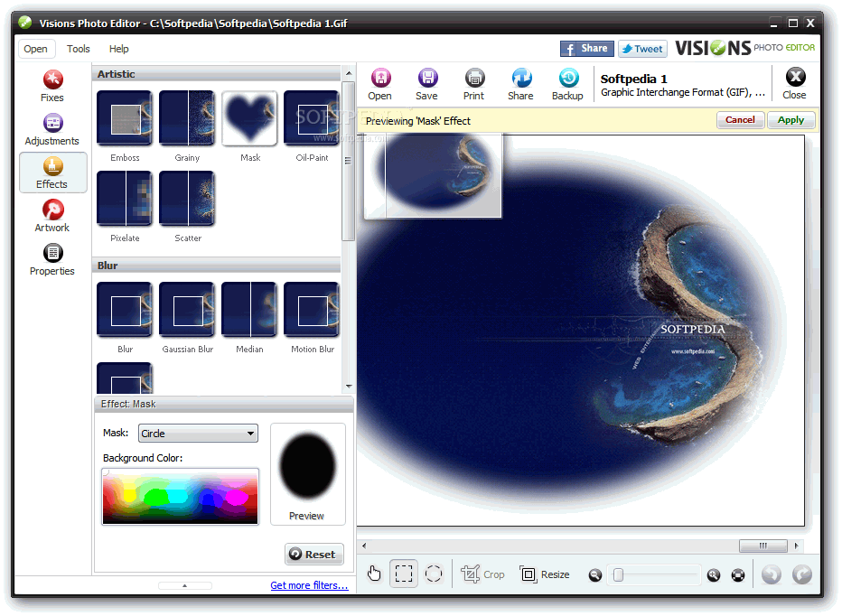Click the Resize tool
Viewport: 842px width, 616px height.
pos(545,574)
